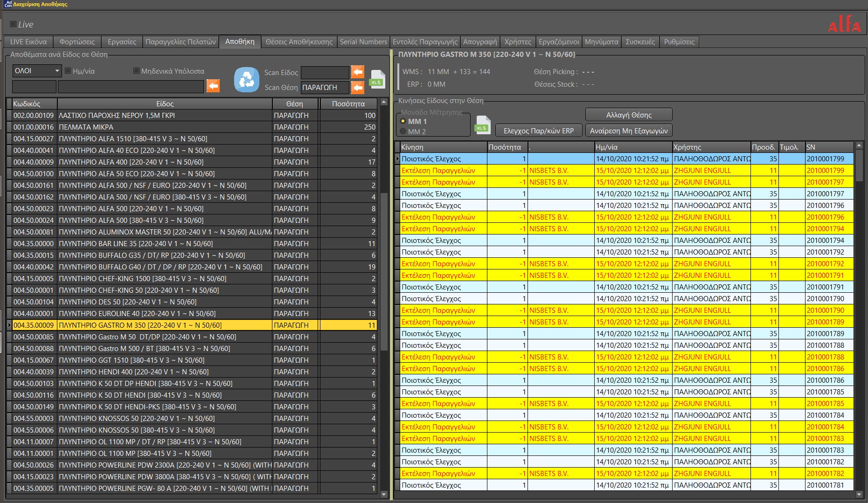Screen dimensions: 868x503
Task: Sort movements by Χρήστης column header
Action: pos(711,147)
